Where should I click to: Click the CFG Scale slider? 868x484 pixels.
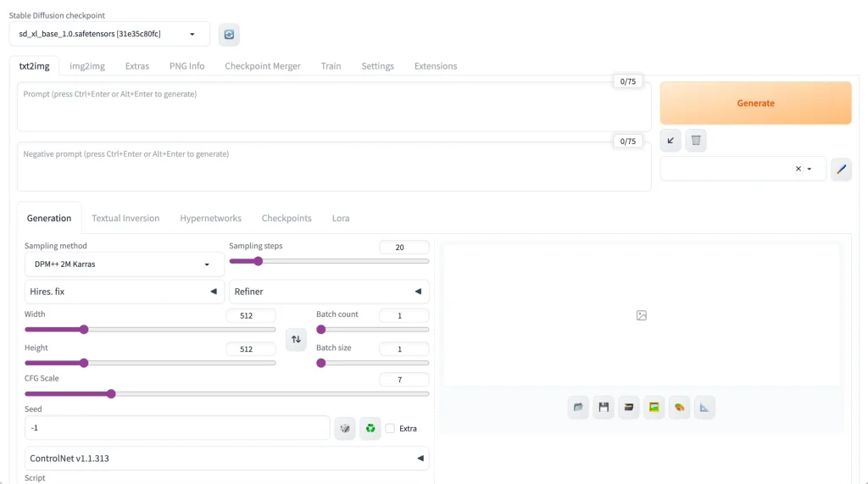[226, 393]
